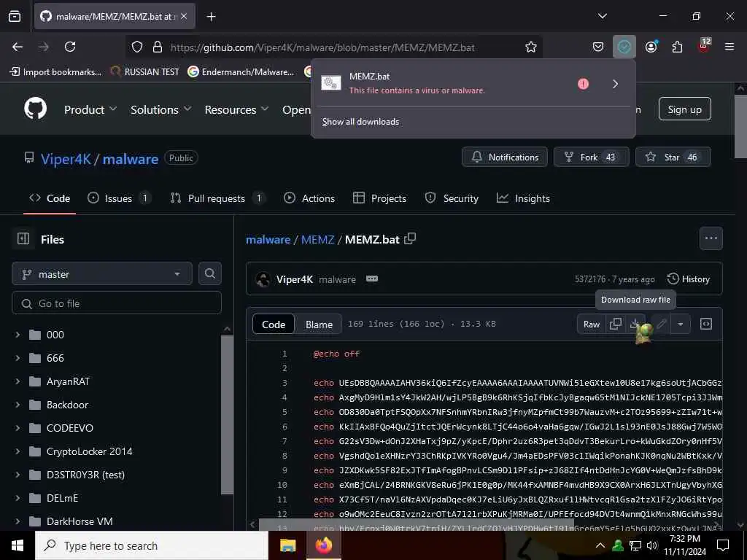Click the volume speaker tray icon
This screenshot has width=747, height=560.
click(x=652, y=545)
